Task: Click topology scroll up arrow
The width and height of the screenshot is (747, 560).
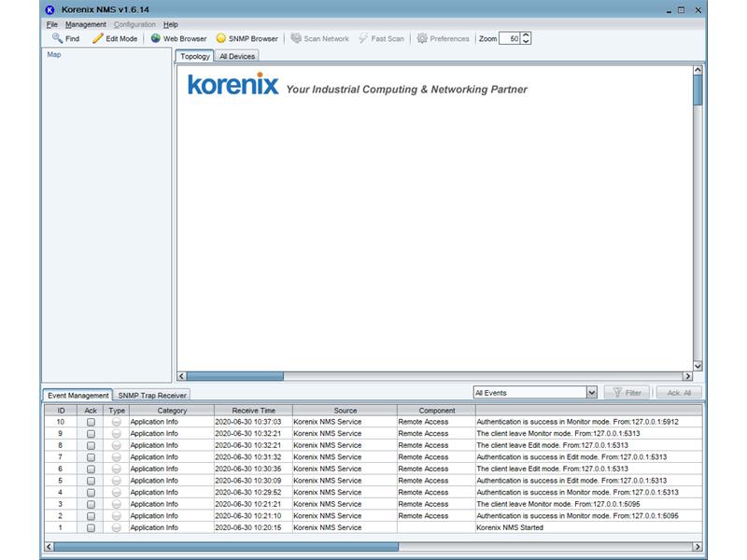Action: click(x=698, y=70)
